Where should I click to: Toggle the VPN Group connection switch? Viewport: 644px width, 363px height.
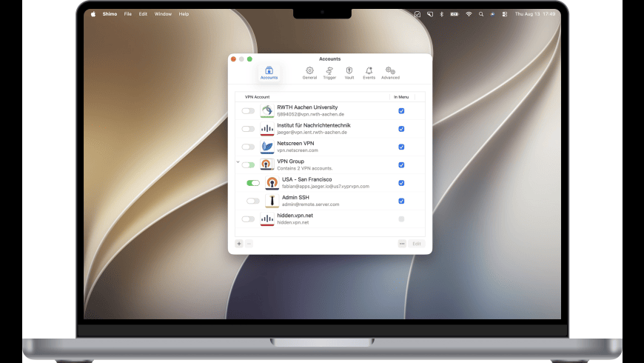click(248, 165)
